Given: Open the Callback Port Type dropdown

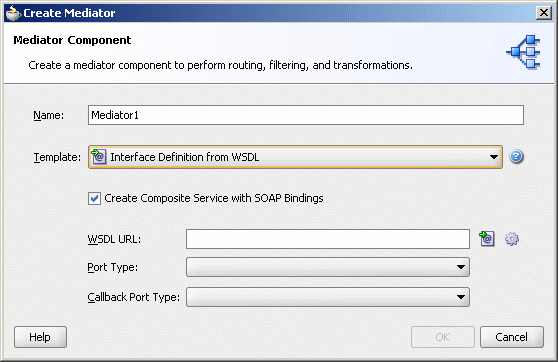Looking at the screenshot, I should pyautogui.click(x=328, y=297).
